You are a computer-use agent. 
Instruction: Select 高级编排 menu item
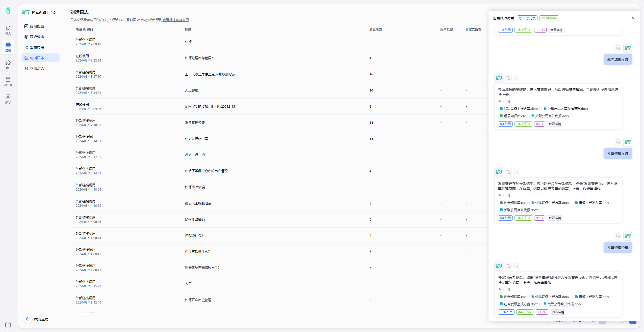click(x=37, y=37)
